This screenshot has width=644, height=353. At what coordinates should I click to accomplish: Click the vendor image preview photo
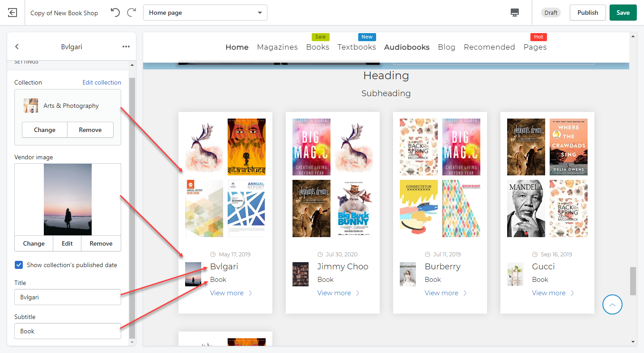click(68, 200)
